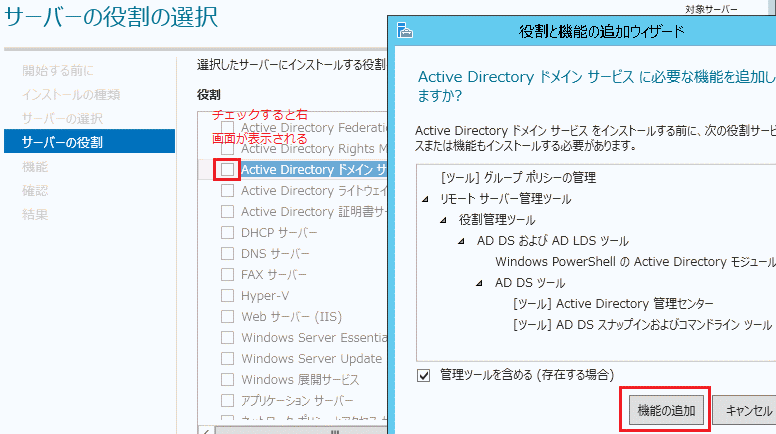The width and height of the screenshot is (776, 434).
Task: Select the サーバーの役割 wizard step
Action: (90, 142)
